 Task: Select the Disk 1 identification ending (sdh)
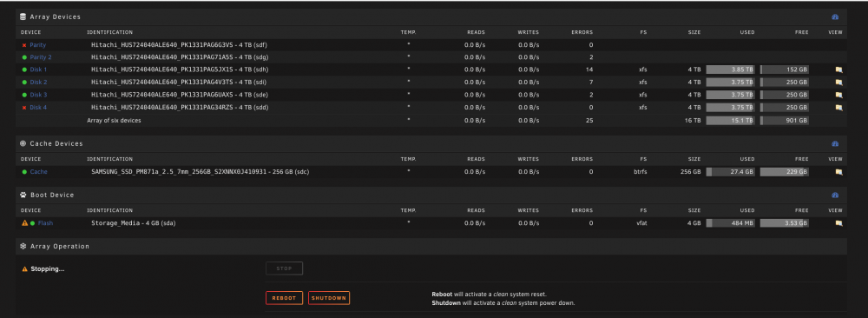[x=180, y=70]
